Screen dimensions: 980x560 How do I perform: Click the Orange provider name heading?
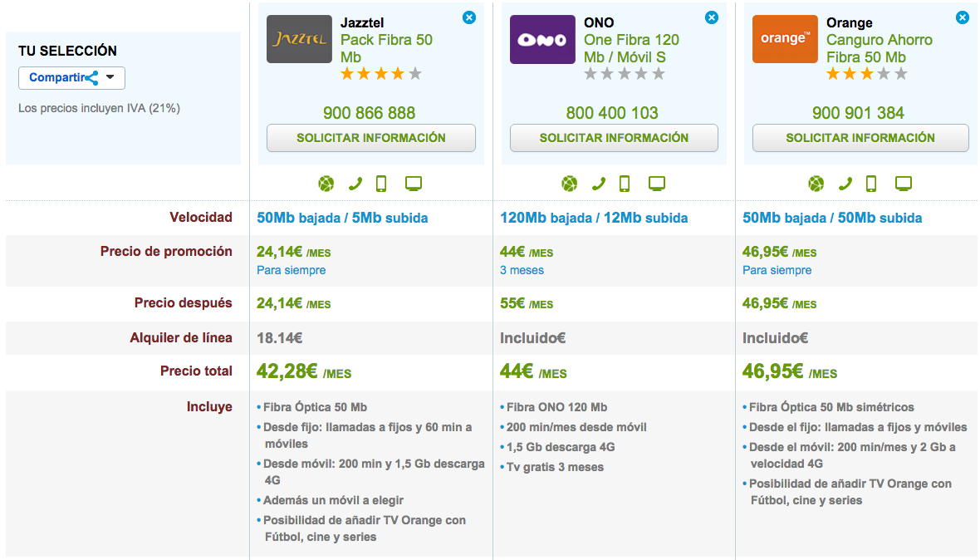click(x=850, y=22)
